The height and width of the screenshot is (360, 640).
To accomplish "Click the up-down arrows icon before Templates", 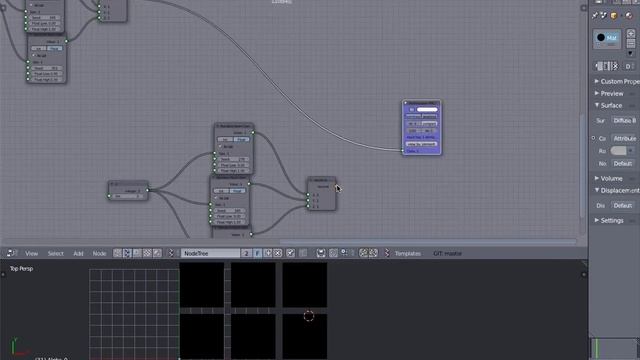I will (x=387, y=253).
